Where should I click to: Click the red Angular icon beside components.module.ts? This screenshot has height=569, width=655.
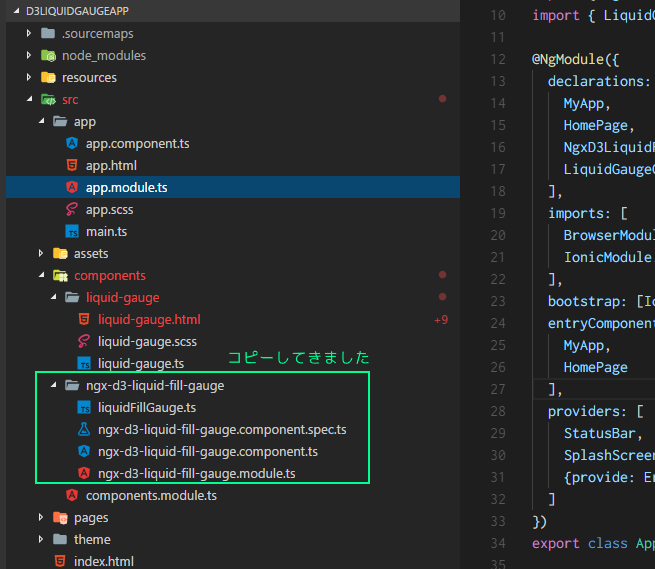(72, 495)
